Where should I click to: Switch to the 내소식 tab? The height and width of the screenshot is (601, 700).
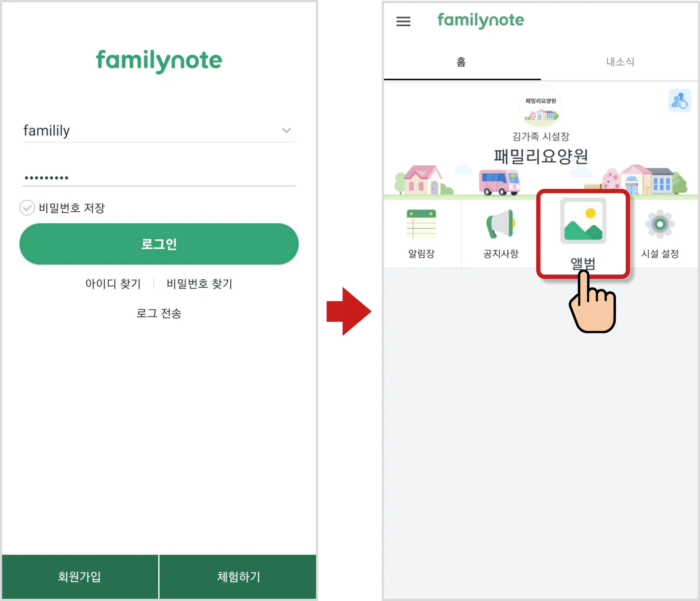pyautogui.click(x=620, y=62)
